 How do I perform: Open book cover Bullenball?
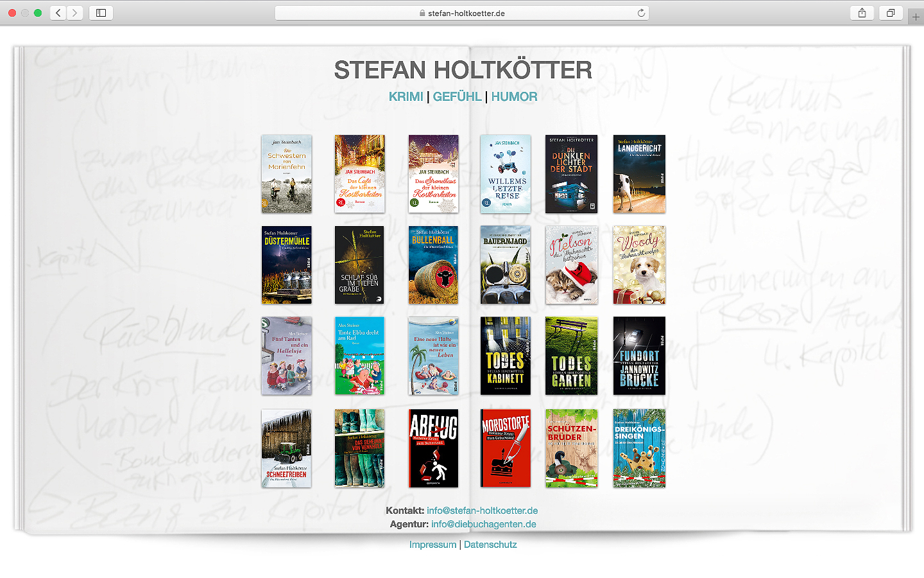click(x=434, y=265)
